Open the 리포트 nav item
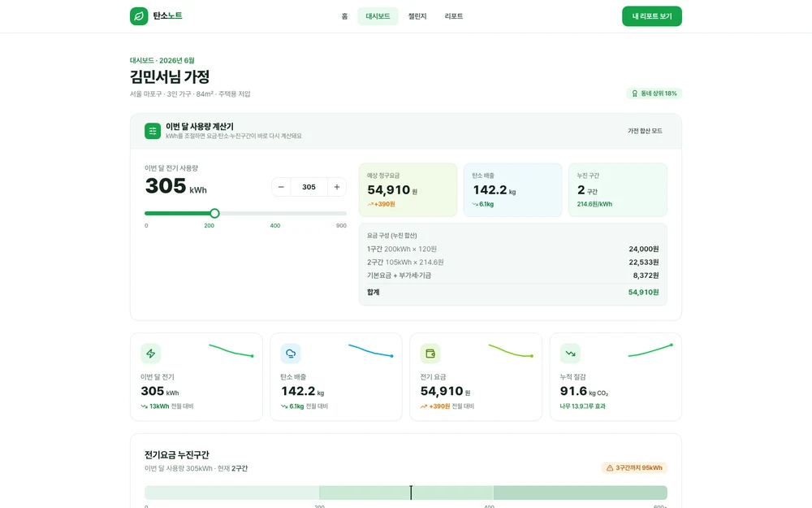 coord(454,16)
